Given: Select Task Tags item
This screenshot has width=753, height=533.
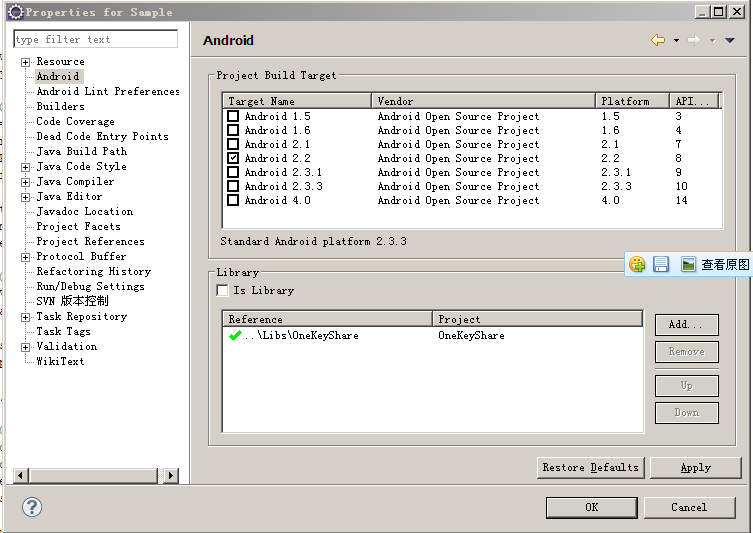Looking at the screenshot, I should pos(63,331).
